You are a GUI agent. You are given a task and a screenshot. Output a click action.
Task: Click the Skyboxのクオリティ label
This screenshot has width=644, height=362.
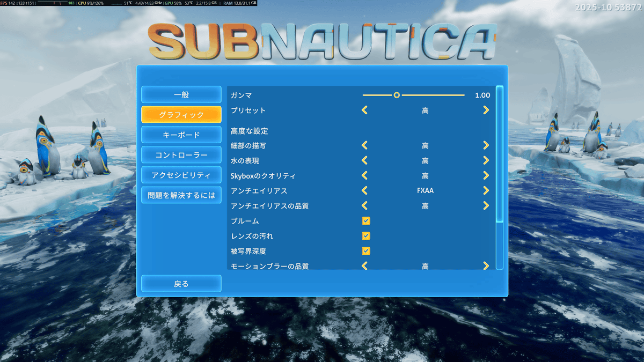[x=263, y=176]
